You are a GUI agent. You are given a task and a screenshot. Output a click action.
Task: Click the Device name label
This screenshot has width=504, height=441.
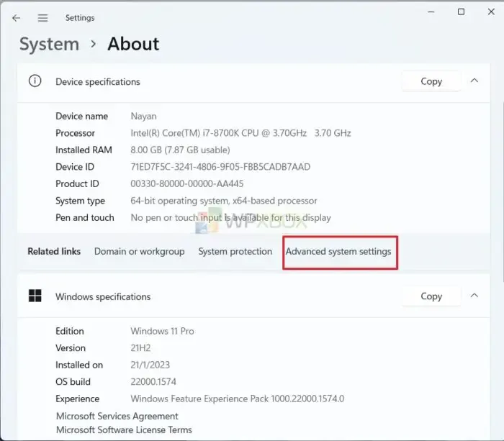point(81,117)
